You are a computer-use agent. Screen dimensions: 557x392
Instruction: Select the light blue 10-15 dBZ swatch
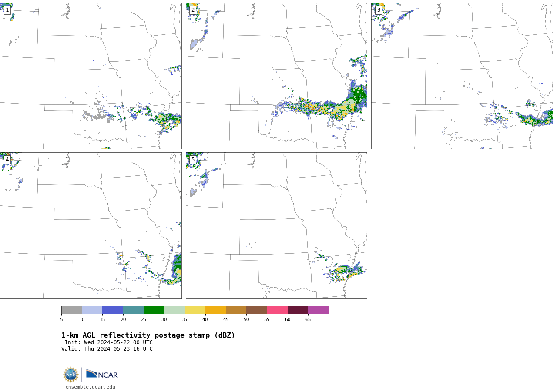pos(92,310)
